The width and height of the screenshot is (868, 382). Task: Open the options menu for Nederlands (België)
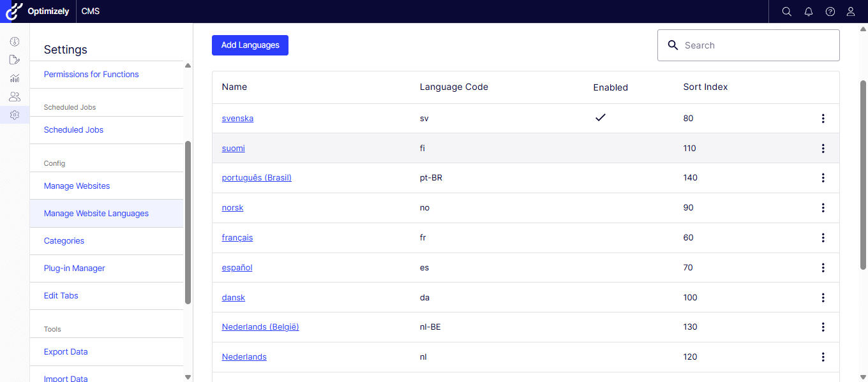[x=823, y=327]
